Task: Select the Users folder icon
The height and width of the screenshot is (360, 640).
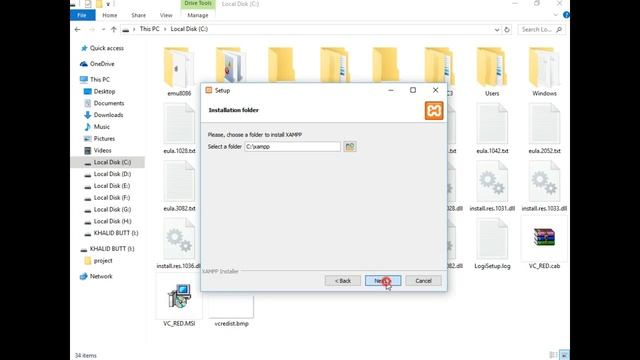Action: [492, 67]
